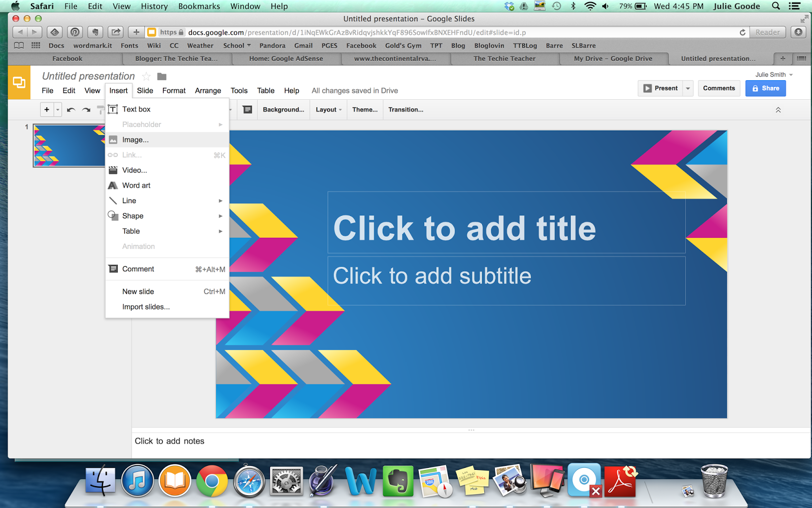Open Safari Top Sites grid icon
The width and height of the screenshot is (812, 508).
tap(36, 45)
